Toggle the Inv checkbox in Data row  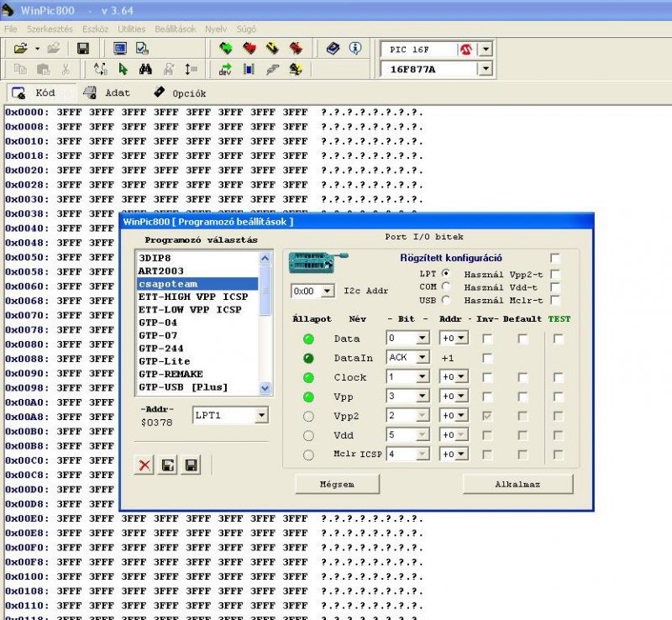487,339
